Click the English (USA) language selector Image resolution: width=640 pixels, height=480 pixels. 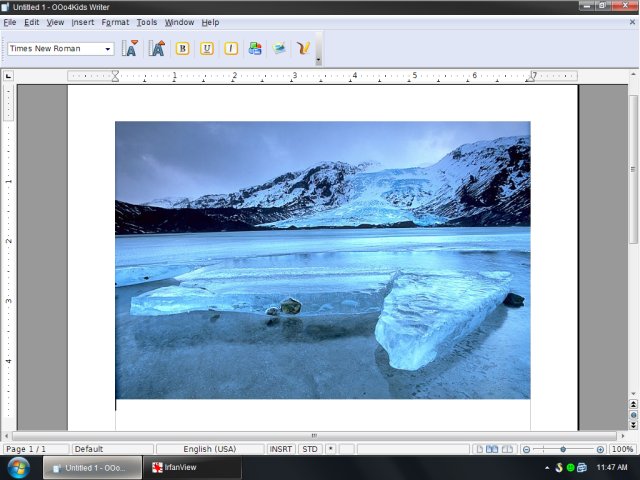(210, 450)
